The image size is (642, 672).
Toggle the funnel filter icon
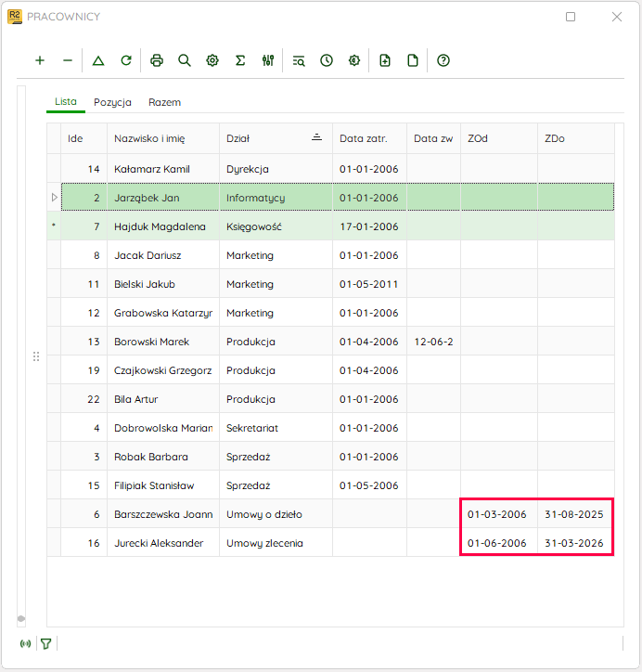pos(46,644)
